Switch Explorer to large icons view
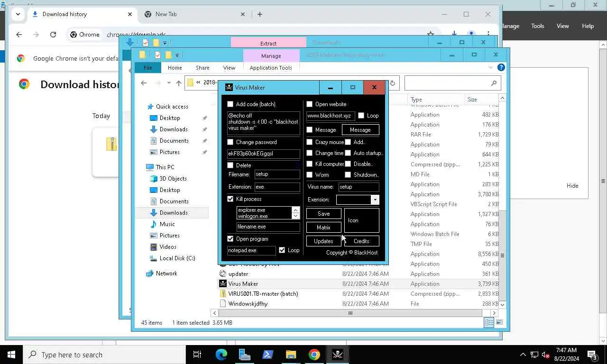 pos(499,322)
